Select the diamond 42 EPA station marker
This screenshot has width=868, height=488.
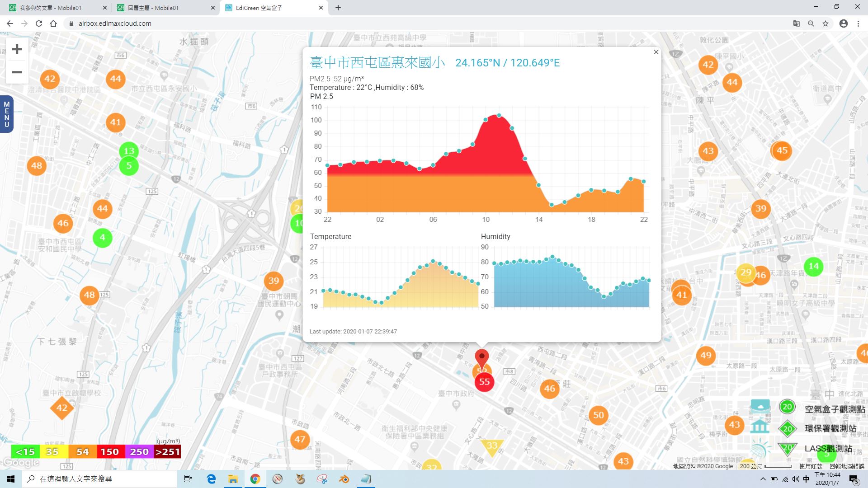61,408
